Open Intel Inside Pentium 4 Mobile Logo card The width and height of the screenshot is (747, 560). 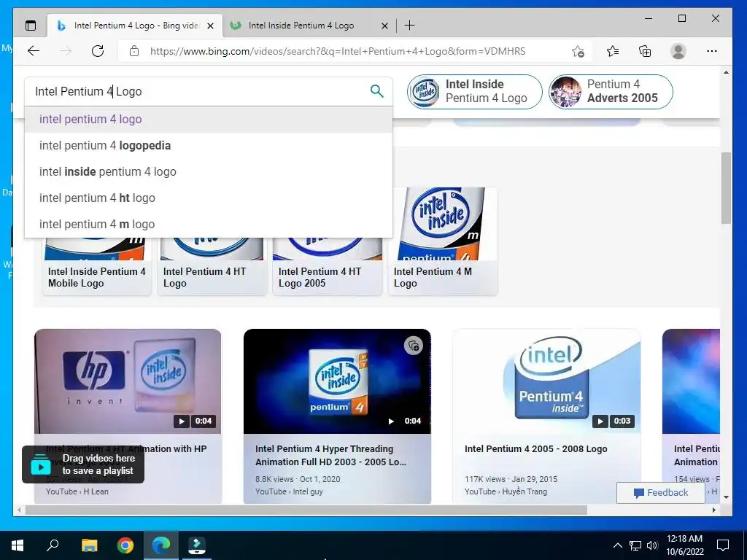click(x=97, y=267)
